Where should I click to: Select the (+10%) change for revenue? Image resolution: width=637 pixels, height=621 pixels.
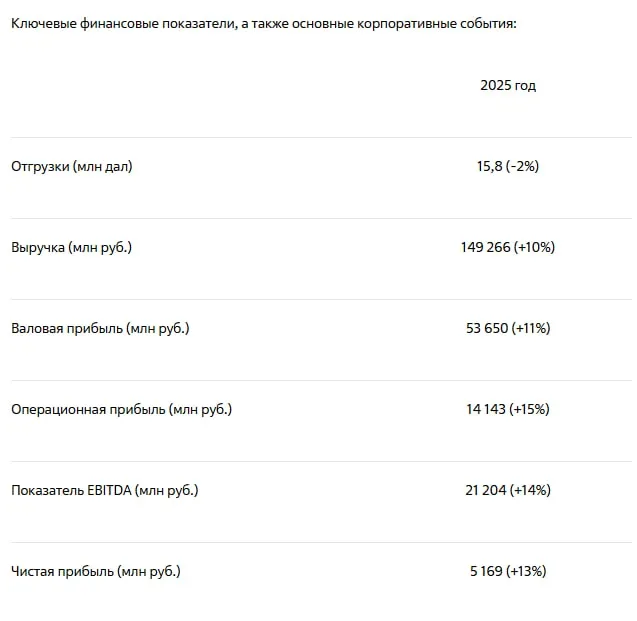(534, 247)
